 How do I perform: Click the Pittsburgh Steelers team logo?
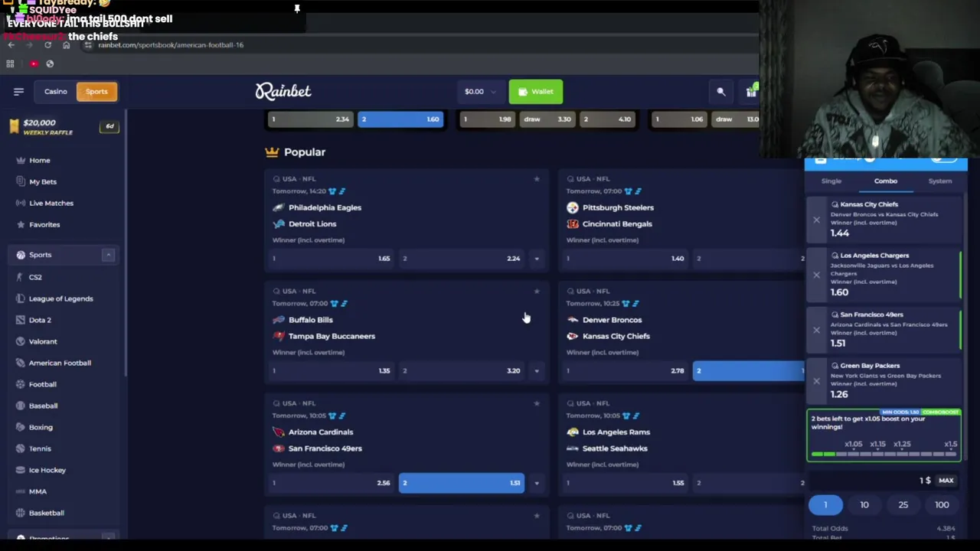pyautogui.click(x=573, y=207)
